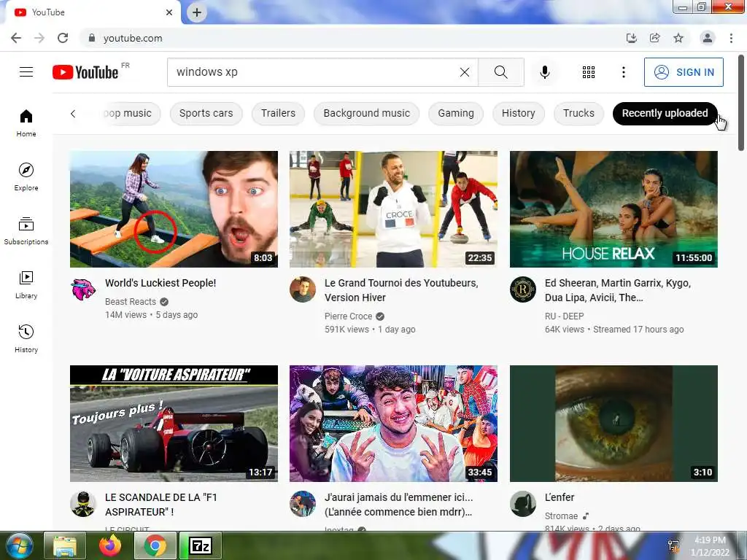Open the HOUSE RELAX video thumbnail
The height and width of the screenshot is (560, 747).
[614, 209]
